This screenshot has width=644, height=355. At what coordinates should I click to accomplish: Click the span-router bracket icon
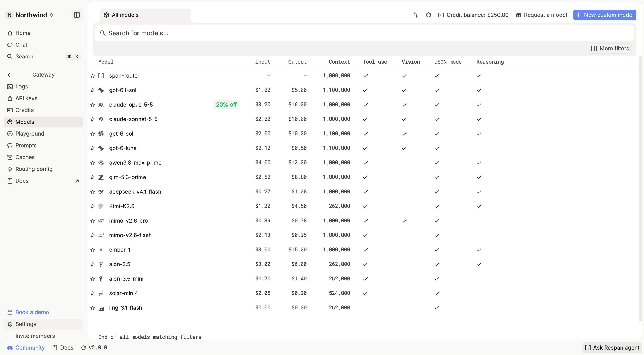(101, 76)
